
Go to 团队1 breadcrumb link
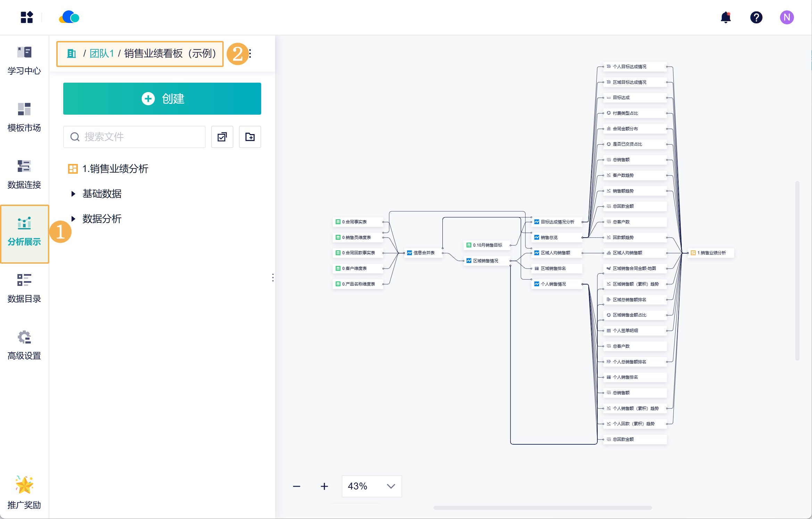tap(102, 53)
